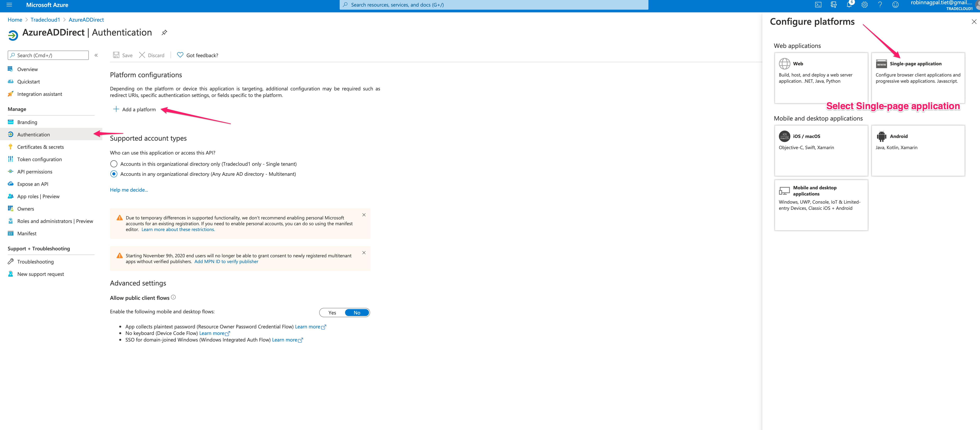The height and width of the screenshot is (430, 980).
Task: Select the Android platform card
Action: point(918,151)
